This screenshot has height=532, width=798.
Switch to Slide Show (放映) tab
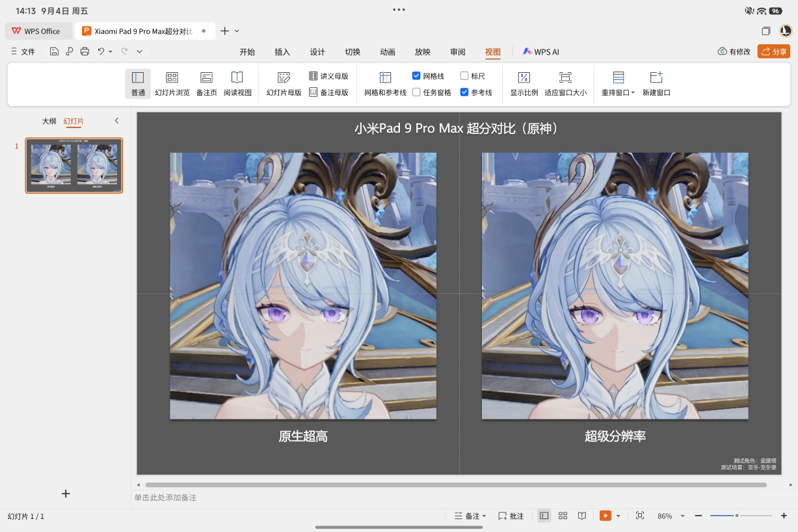423,52
